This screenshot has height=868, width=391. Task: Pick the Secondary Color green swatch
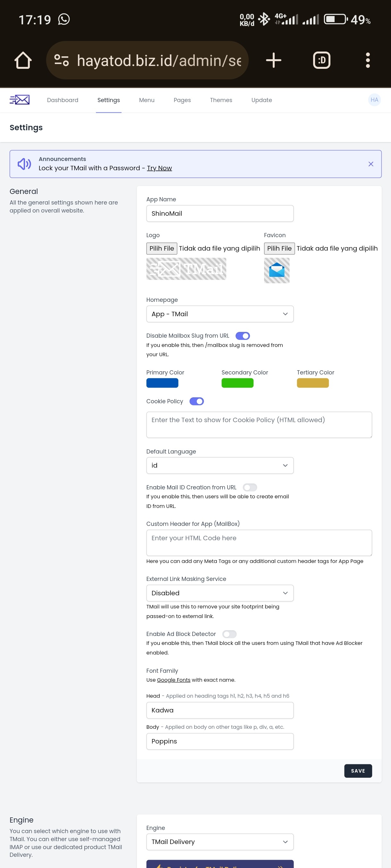[237, 383]
